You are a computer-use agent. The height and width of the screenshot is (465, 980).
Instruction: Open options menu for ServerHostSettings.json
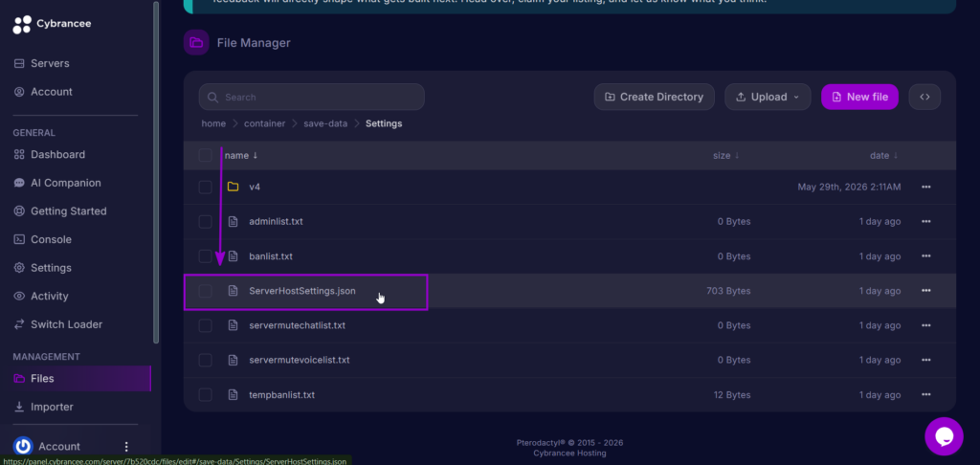pyautogui.click(x=925, y=291)
